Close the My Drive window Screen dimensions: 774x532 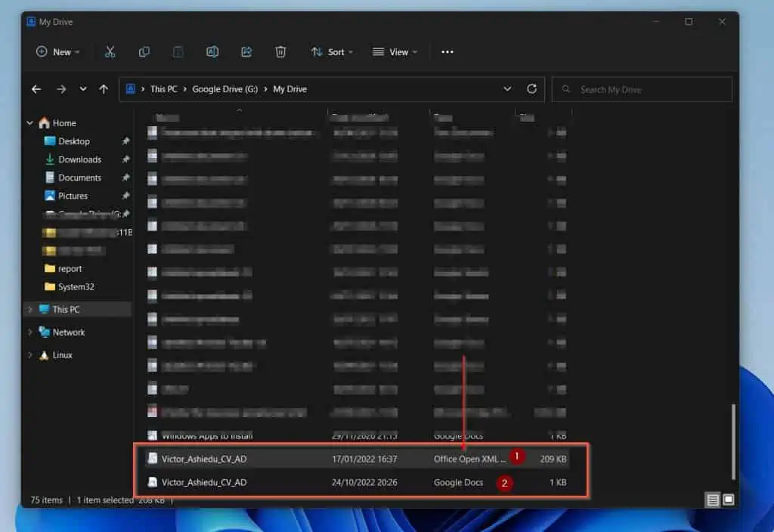pyautogui.click(x=722, y=22)
